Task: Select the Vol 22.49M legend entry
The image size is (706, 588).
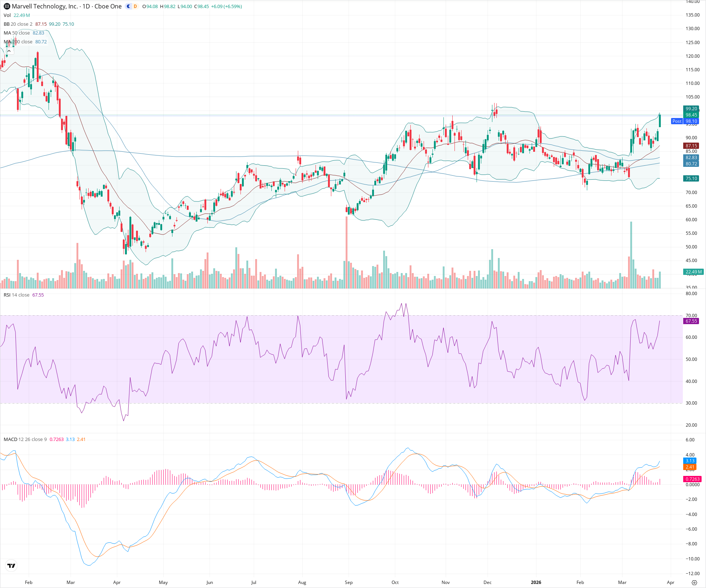Action: (x=17, y=15)
